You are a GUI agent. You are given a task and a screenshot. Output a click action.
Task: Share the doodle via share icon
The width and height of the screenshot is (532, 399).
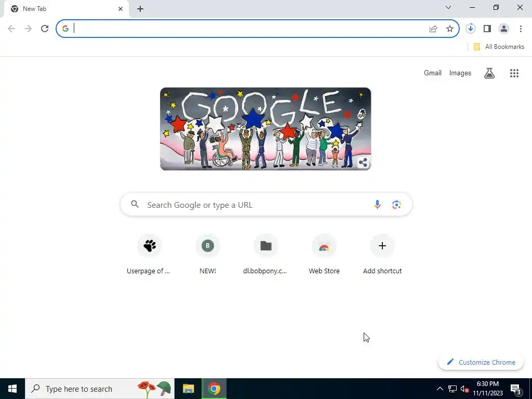tap(363, 163)
